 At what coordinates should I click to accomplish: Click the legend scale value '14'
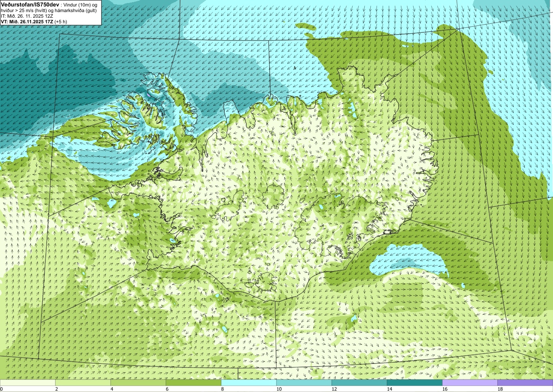point(390,389)
